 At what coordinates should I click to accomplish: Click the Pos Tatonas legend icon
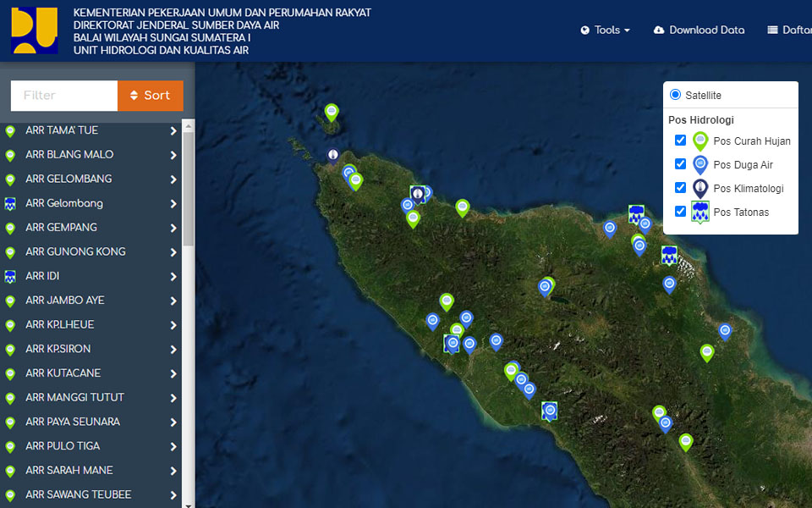point(700,213)
